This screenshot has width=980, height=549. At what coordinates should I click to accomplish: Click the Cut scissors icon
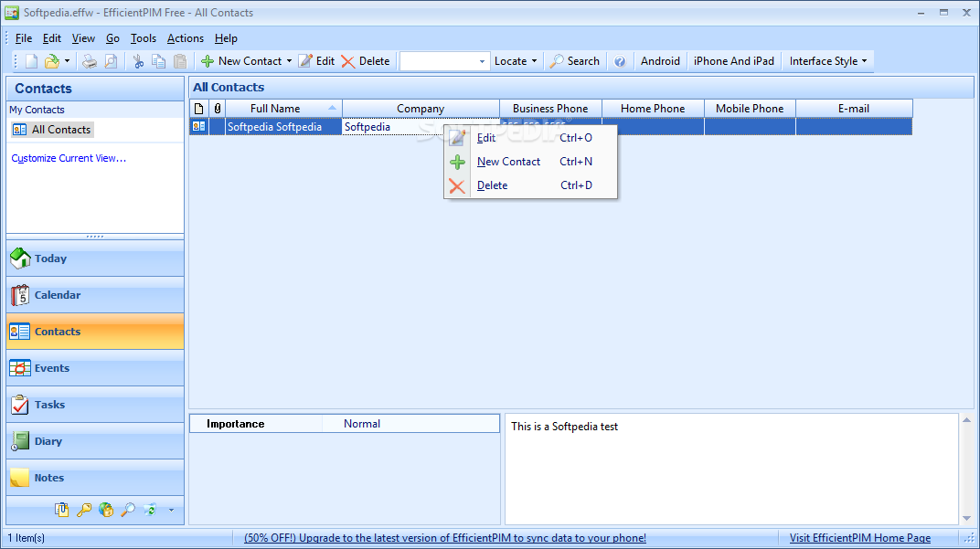pos(138,61)
